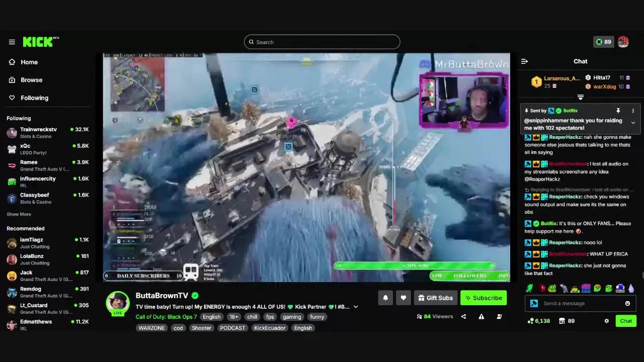
Task: Open Edmatthews recommended channel
Action: point(48,325)
